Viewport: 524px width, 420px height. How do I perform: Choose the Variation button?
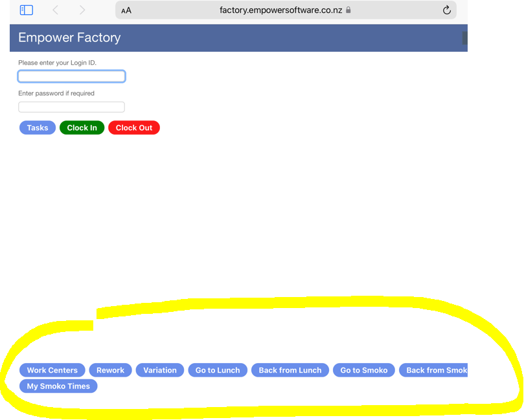(160, 370)
